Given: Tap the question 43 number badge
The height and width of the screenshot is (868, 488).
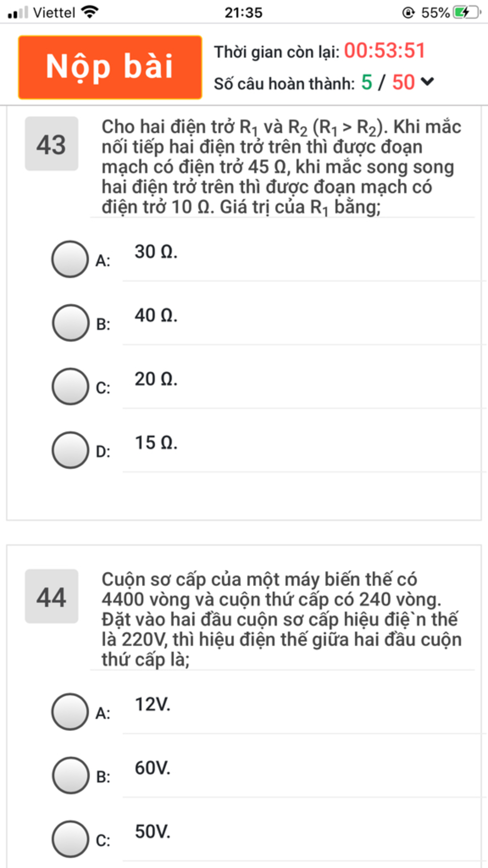Looking at the screenshot, I should [x=51, y=144].
